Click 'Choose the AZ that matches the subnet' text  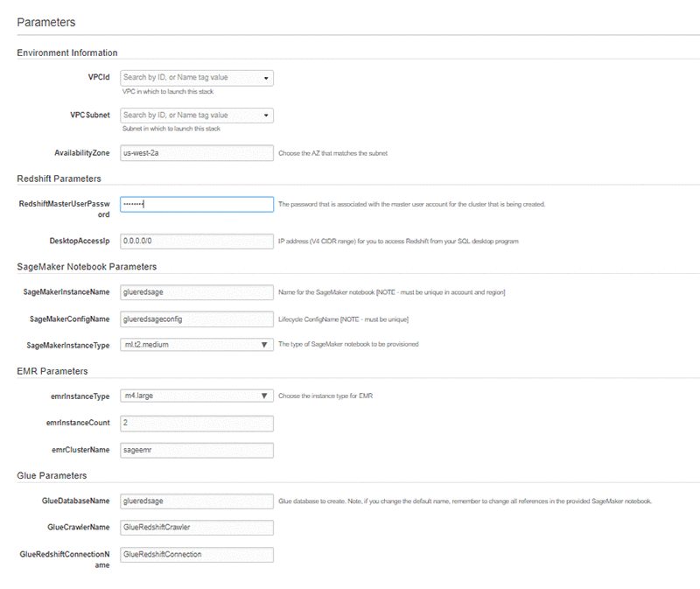(333, 153)
